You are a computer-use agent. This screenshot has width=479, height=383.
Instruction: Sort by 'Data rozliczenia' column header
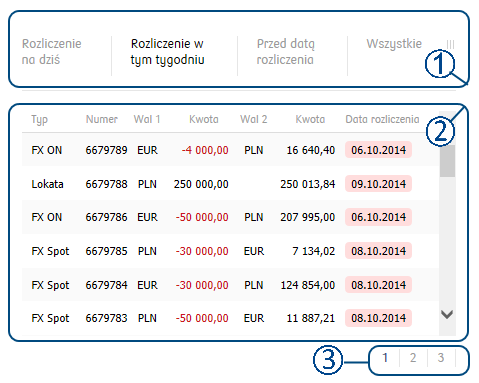382,119
